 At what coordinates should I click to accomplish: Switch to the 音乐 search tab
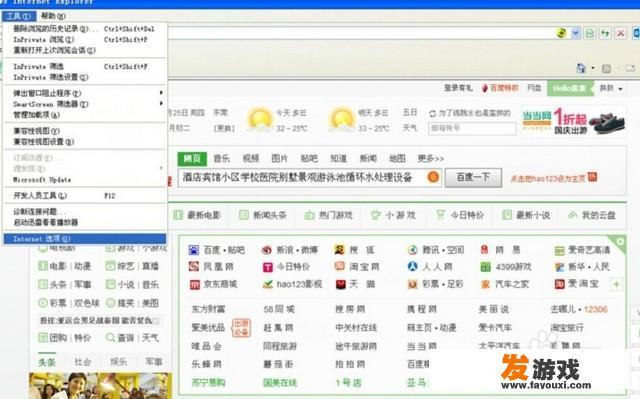click(x=222, y=158)
